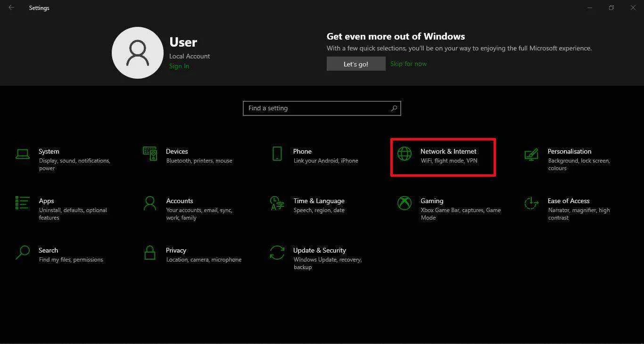Click the Sign In link
Viewport: 644px width, 344px height.
179,66
